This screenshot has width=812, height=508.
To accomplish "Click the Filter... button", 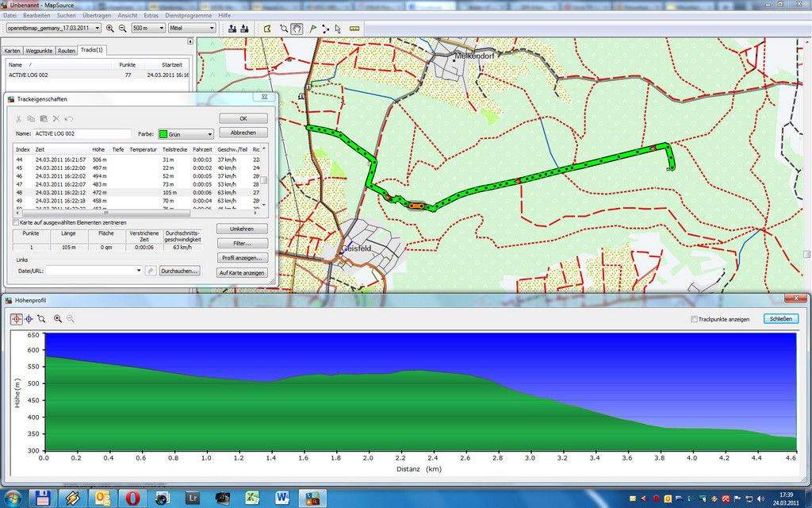I will point(242,243).
